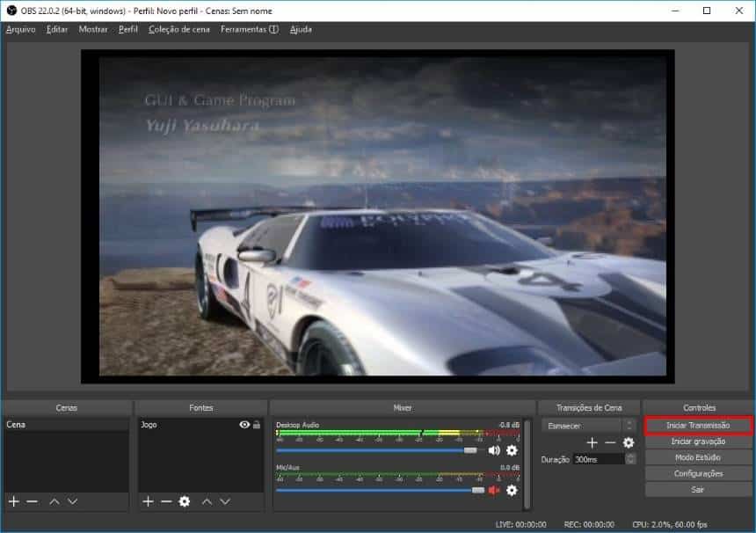Open the Editar menu

point(57,29)
